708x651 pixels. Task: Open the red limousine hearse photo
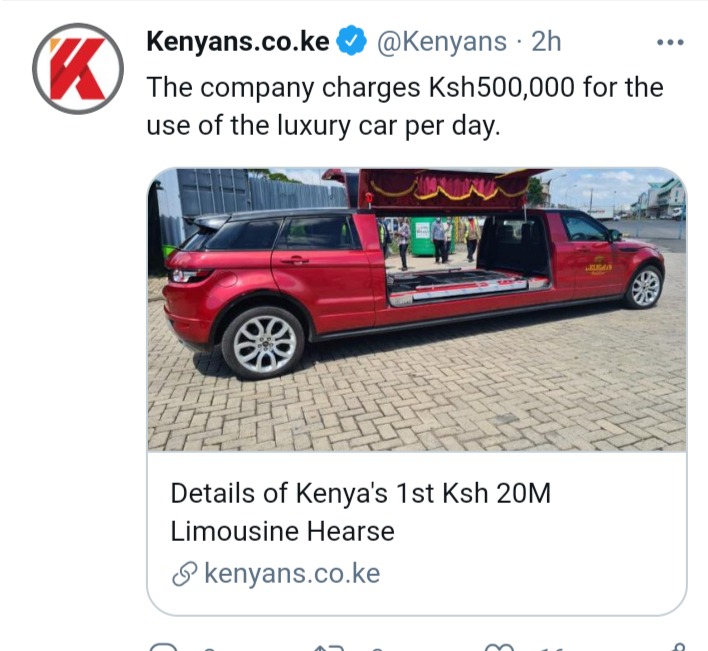[417, 309]
